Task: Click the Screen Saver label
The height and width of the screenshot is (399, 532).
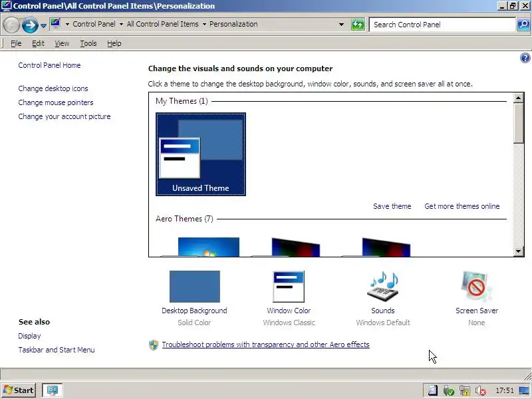Action: point(477,311)
